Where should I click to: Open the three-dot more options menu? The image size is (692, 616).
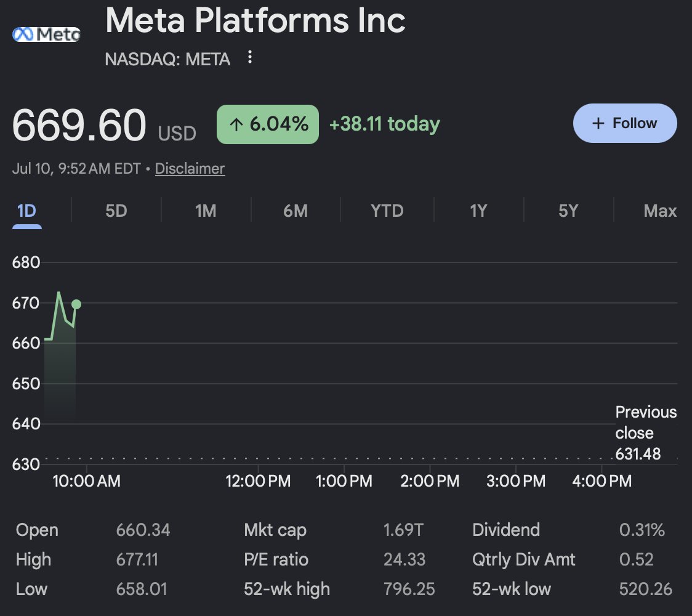[x=250, y=57]
